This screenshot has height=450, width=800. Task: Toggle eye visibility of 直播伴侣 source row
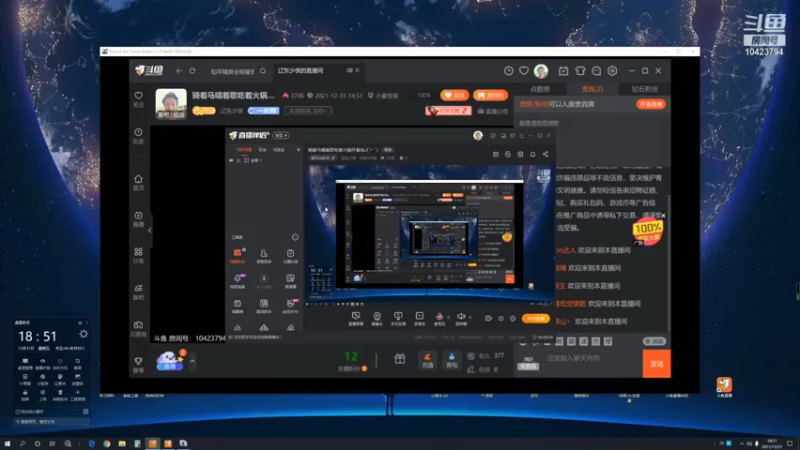[x=231, y=160]
